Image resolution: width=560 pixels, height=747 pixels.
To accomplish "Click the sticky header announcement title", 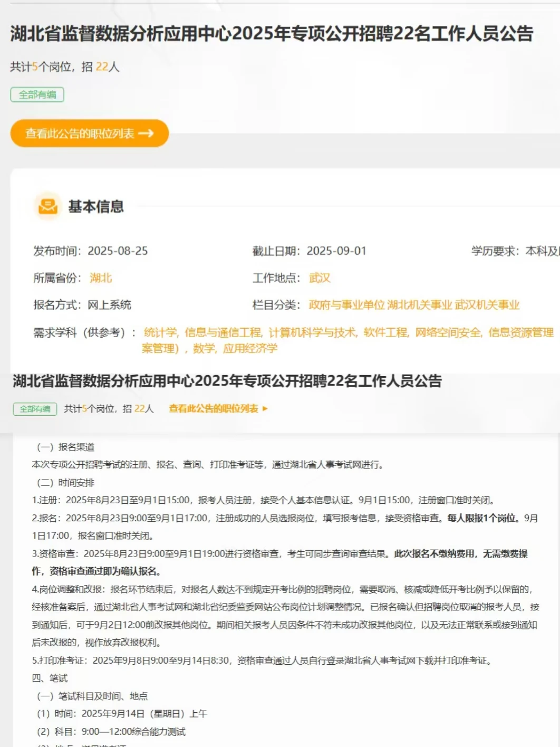I will coord(227,381).
